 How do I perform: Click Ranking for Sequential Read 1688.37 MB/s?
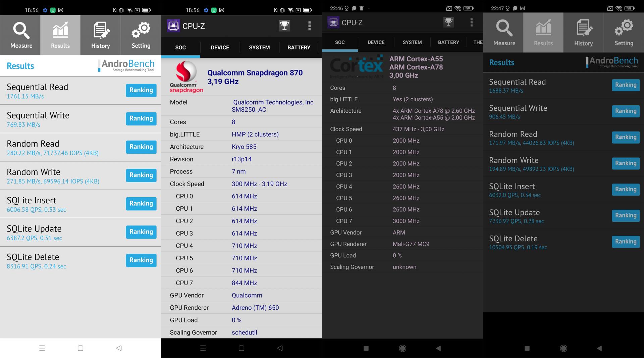pyautogui.click(x=626, y=85)
